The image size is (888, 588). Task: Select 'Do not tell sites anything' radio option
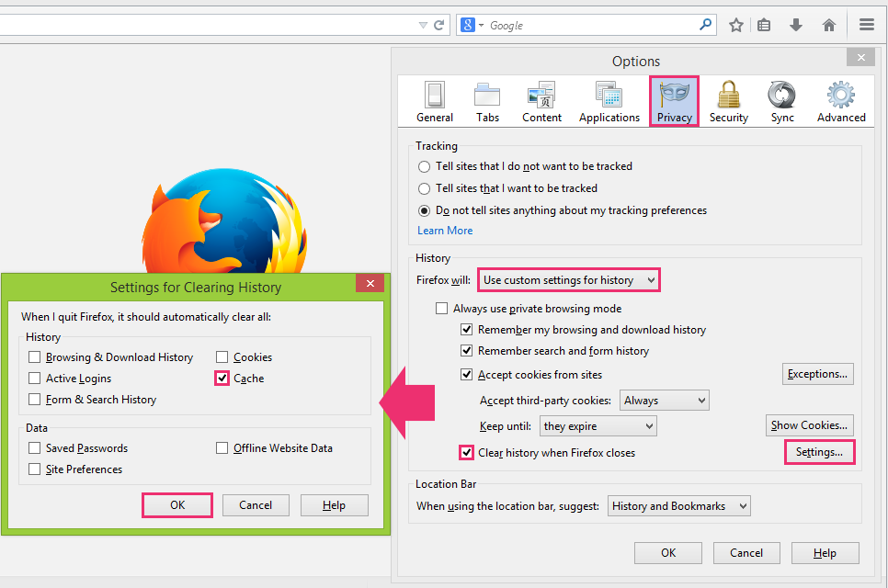tap(563, 210)
